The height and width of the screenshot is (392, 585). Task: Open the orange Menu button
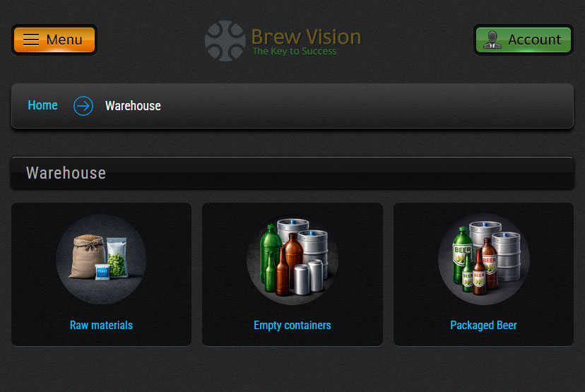pos(54,40)
